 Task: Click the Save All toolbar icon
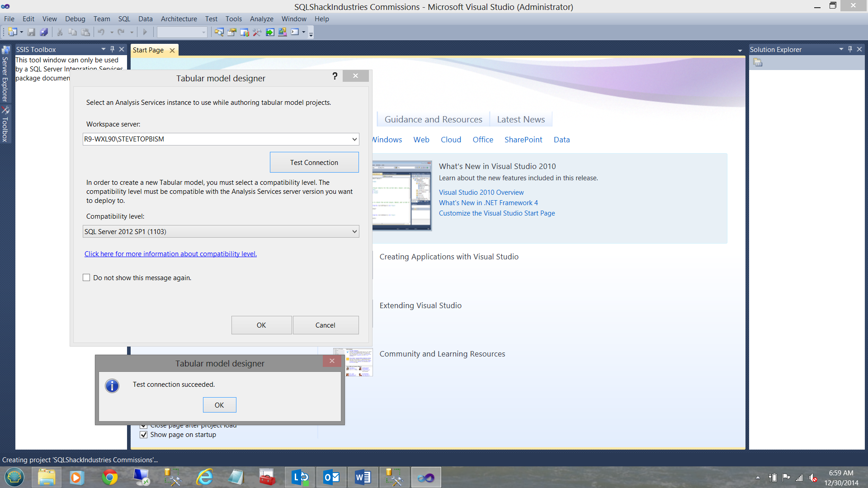pyautogui.click(x=44, y=32)
